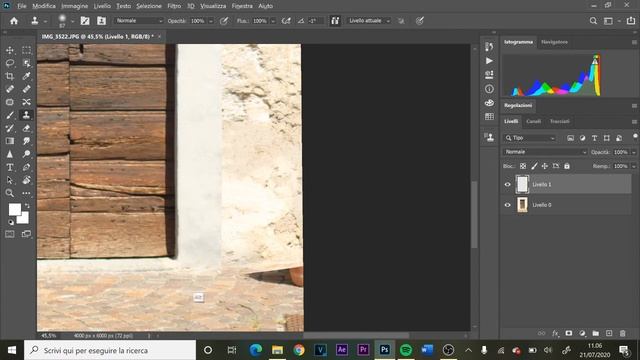This screenshot has width=640, height=360.
Task: Open the Riemp. fill dropdown arrow
Action: 634,167
